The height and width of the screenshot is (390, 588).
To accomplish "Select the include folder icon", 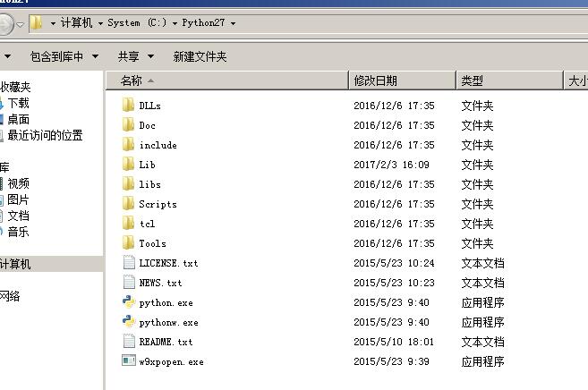I will pos(128,144).
